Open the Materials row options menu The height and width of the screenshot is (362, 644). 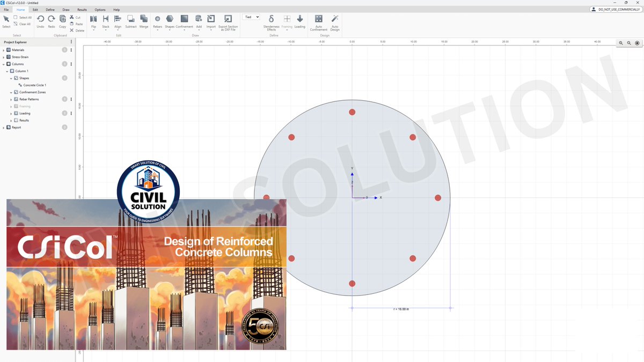pos(71,50)
